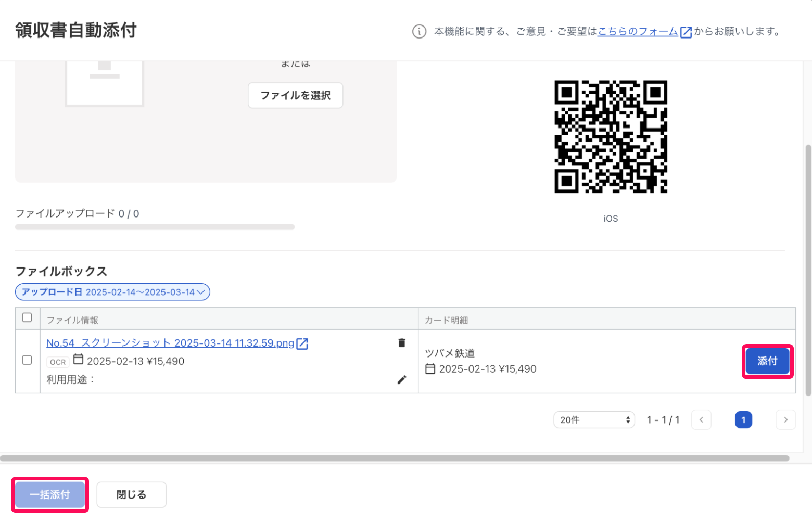Click the 領収書自動添付 title
This screenshot has width=812, height=523.
(76, 30)
